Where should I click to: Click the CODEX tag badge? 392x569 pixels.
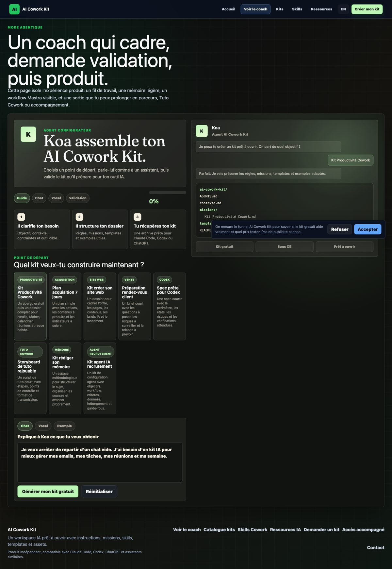[164, 280]
